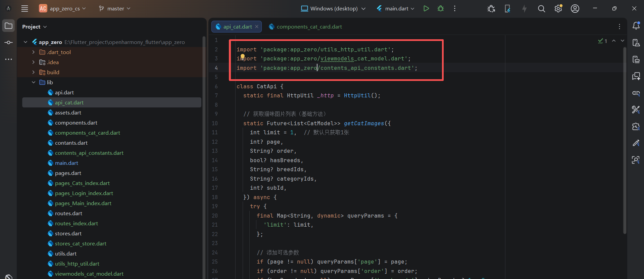Open the Commit tool window

[x=8, y=42]
